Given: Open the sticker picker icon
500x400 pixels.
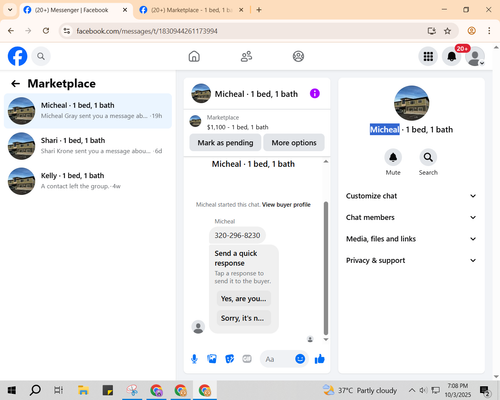Looking at the screenshot, I should tap(230, 359).
